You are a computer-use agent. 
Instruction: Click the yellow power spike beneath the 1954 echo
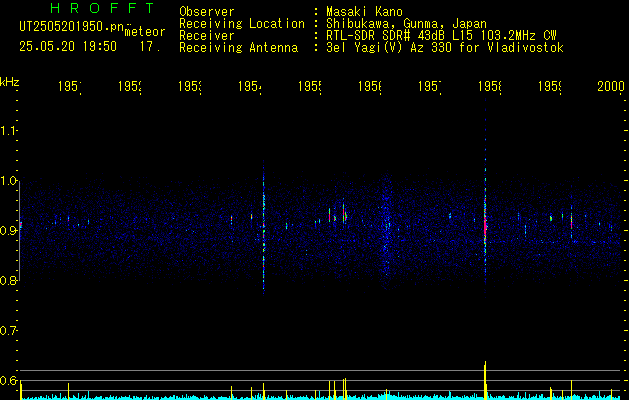coord(264,390)
